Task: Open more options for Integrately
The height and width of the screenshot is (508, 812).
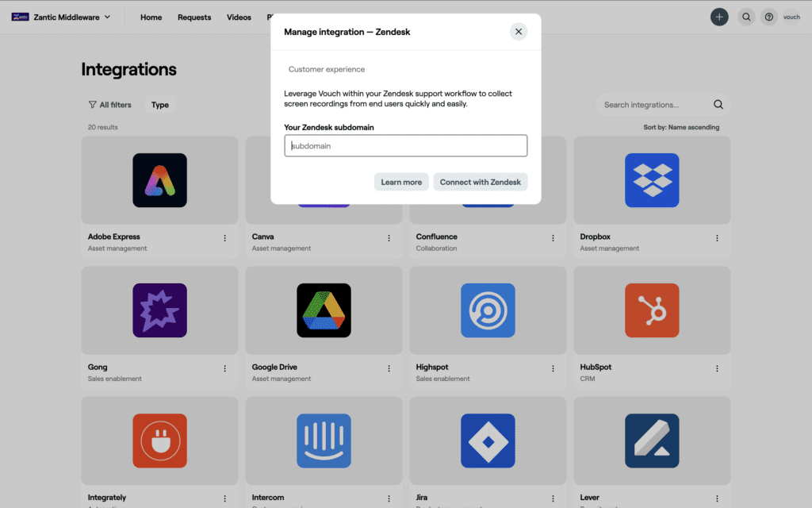Action: click(x=224, y=498)
